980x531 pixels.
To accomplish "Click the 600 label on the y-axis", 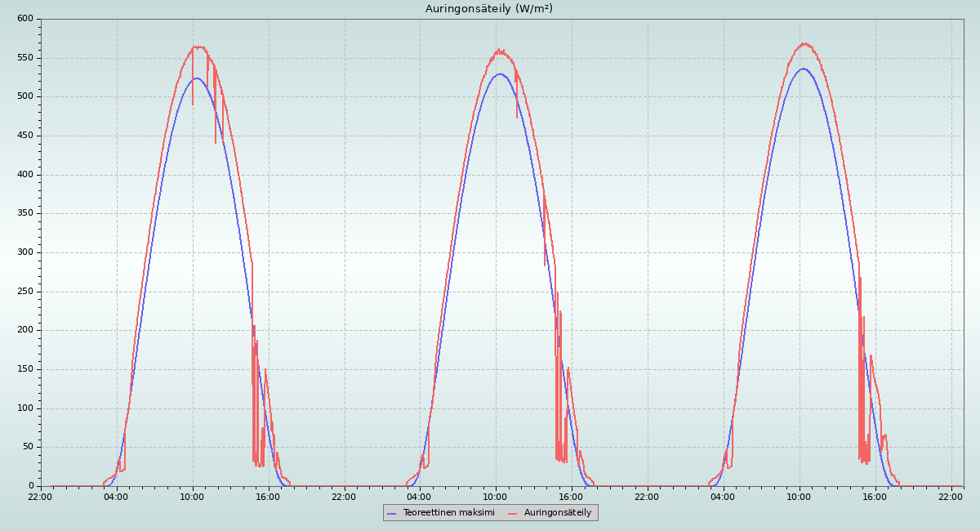I will point(25,19).
